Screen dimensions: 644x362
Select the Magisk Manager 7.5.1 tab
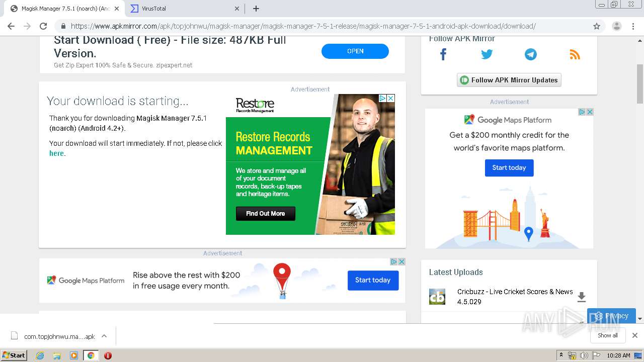[65, 9]
